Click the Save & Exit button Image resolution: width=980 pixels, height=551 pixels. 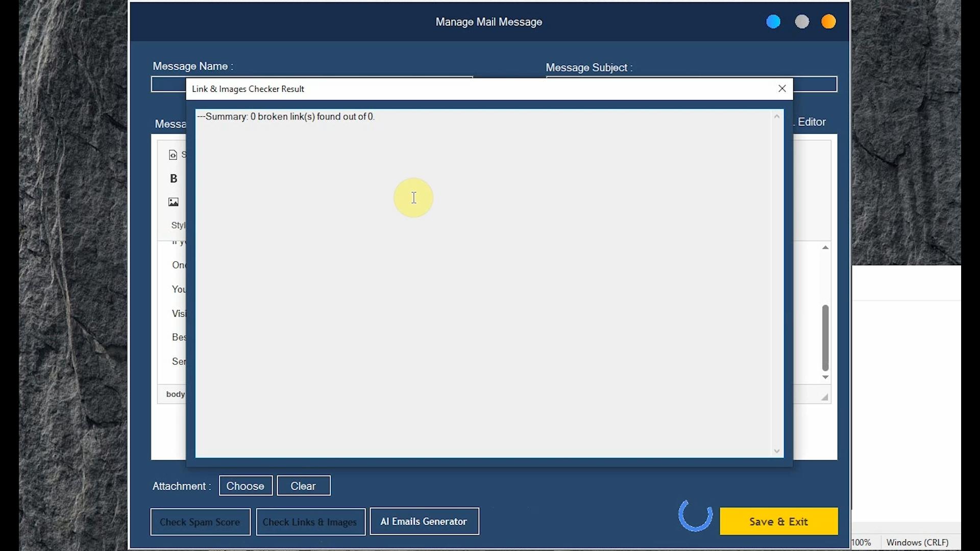tap(778, 521)
